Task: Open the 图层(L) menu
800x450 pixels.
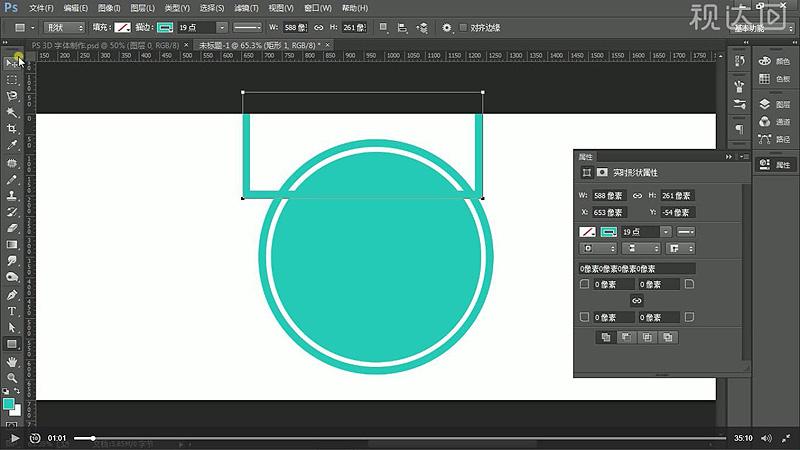Action: [x=142, y=8]
